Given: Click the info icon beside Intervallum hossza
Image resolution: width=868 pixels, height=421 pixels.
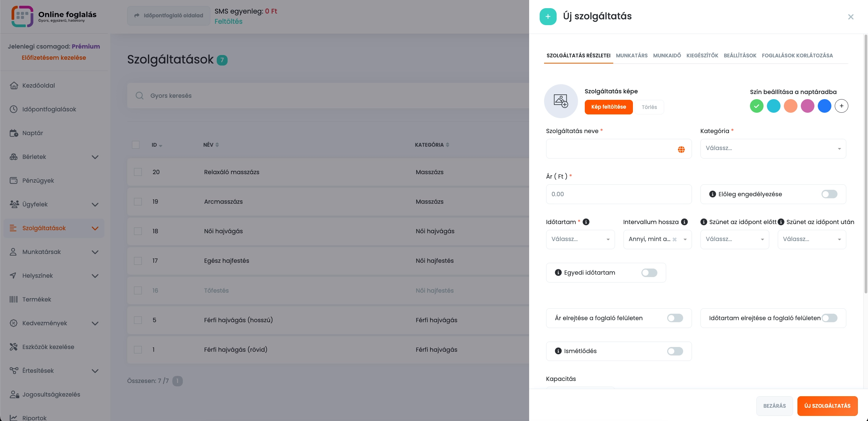Looking at the screenshot, I should pyautogui.click(x=684, y=222).
